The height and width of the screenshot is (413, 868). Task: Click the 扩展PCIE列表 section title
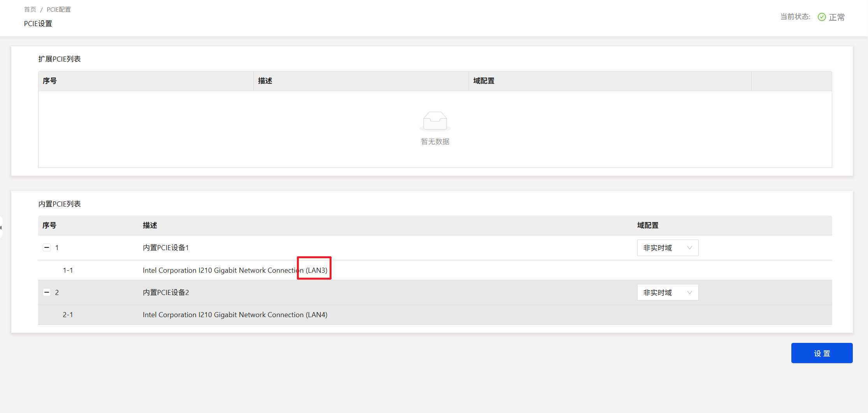tap(60, 59)
